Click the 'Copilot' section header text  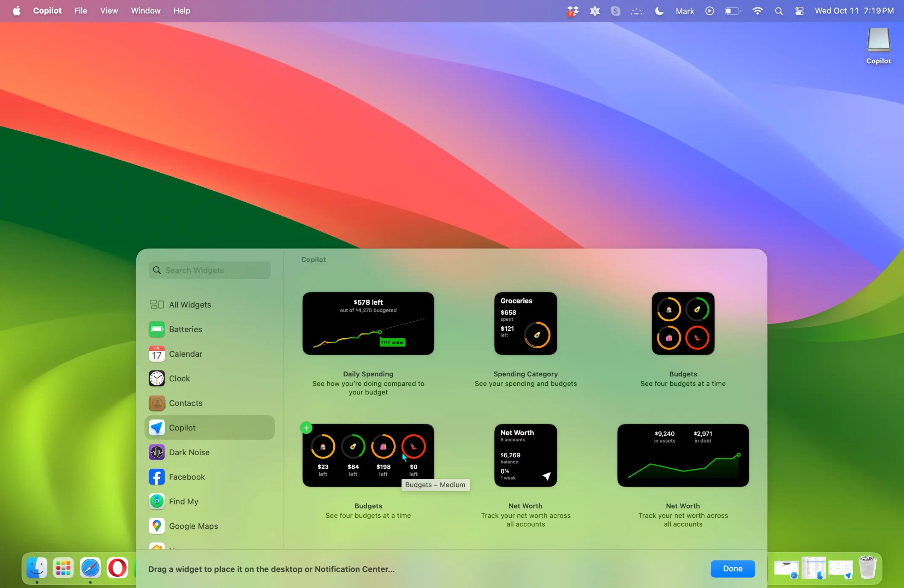[x=313, y=260]
